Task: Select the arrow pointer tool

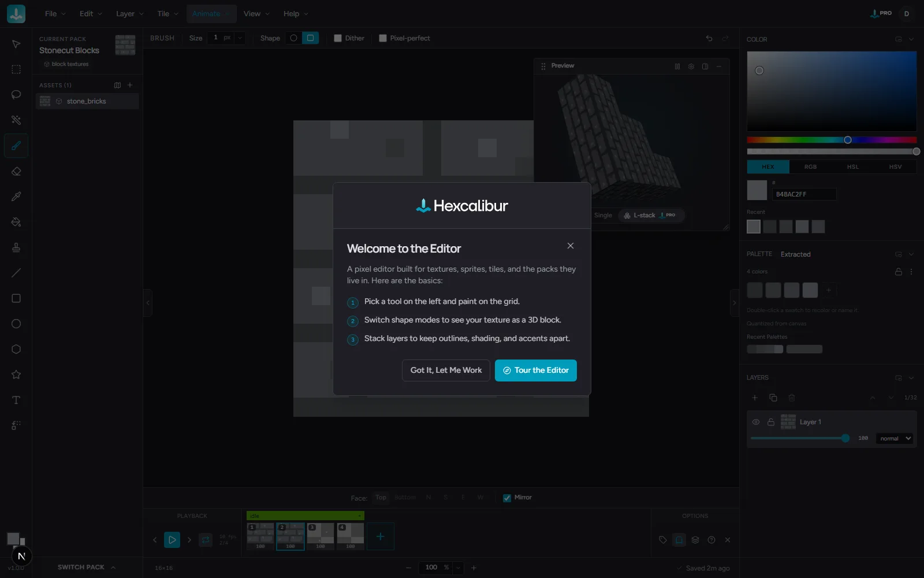Action: pos(16,44)
